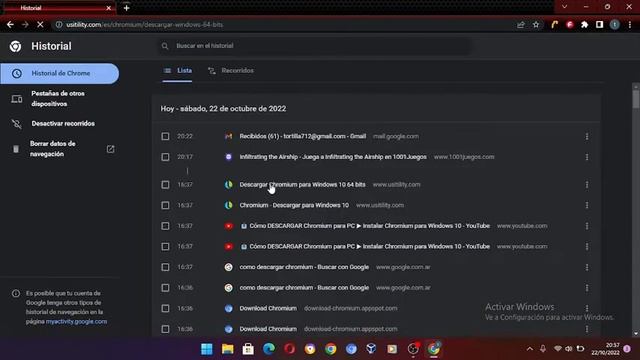Image resolution: width=640 pixels, height=360 pixels.
Task: Open Microsoft Store from the taskbar
Action: coord(248,349)
